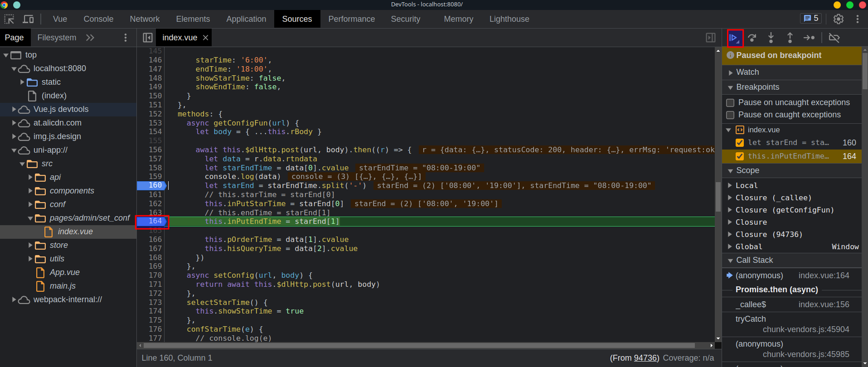The height and width of the screenshot is (367, 868).
Task: Uncheck breakpoint at line 160
Action: point(740,143)
